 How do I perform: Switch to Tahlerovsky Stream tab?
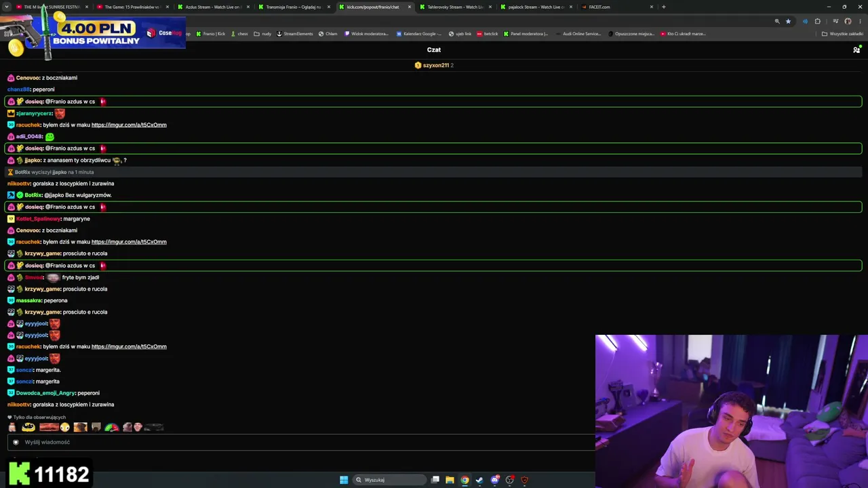tap(455, 7)
